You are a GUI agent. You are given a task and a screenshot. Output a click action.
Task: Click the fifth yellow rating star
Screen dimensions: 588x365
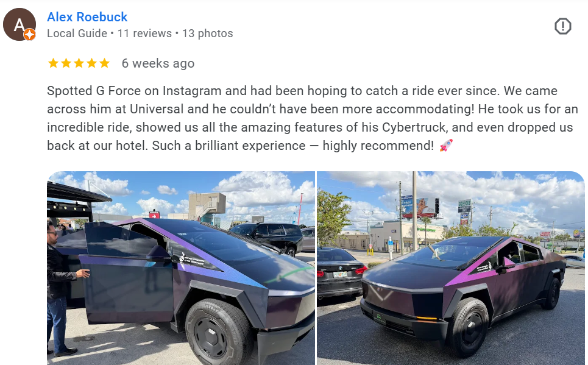coord(104,63)
